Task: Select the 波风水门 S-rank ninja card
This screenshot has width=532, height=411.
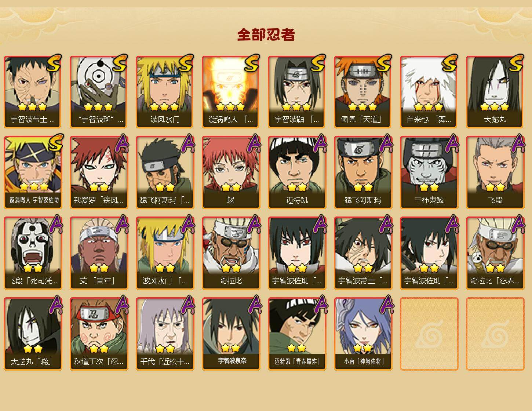Action: 165,92
